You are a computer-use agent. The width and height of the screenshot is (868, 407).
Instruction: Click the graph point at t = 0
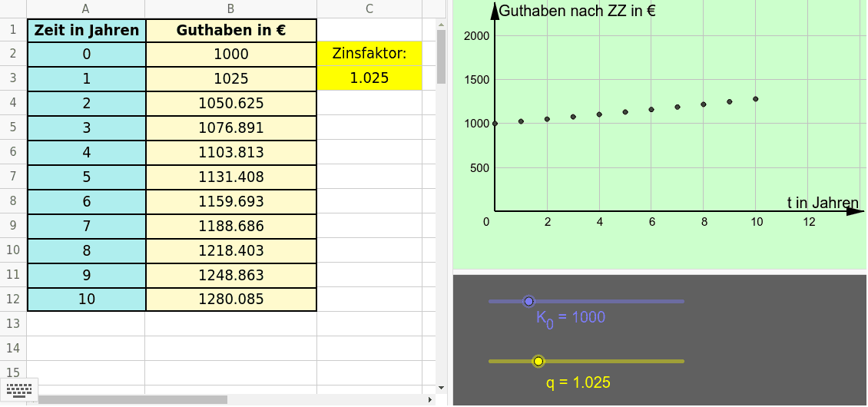(x=495, y=124)
